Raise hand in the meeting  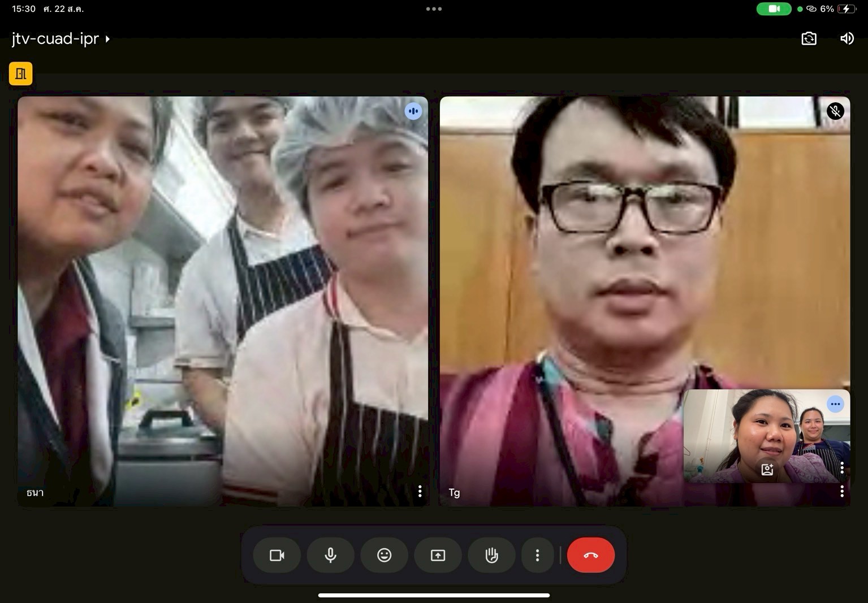pyautogui.click(x=491, y=555)
